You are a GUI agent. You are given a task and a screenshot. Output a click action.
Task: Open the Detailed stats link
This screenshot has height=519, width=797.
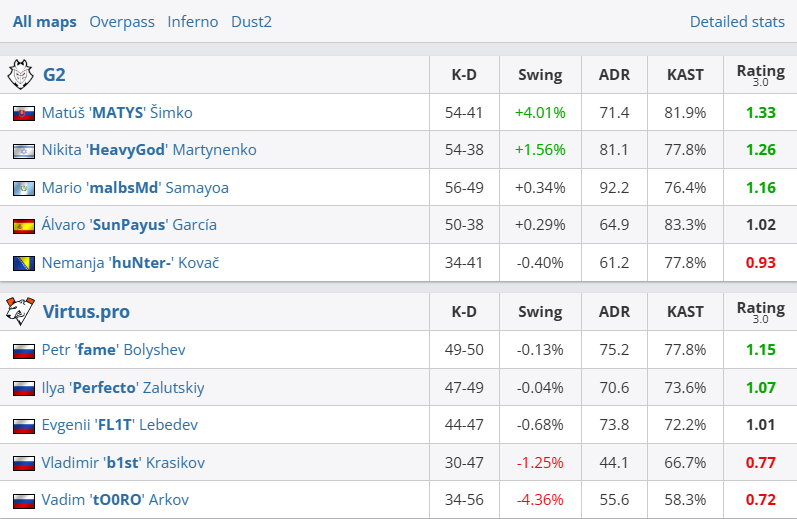tap(737, 22)
